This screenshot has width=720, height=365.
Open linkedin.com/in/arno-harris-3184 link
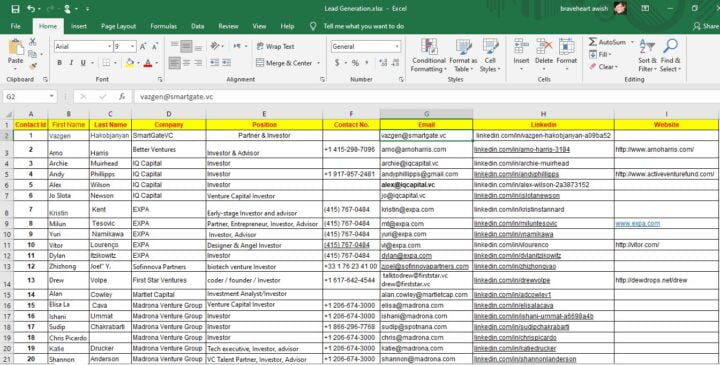click(x=522, y=149)
